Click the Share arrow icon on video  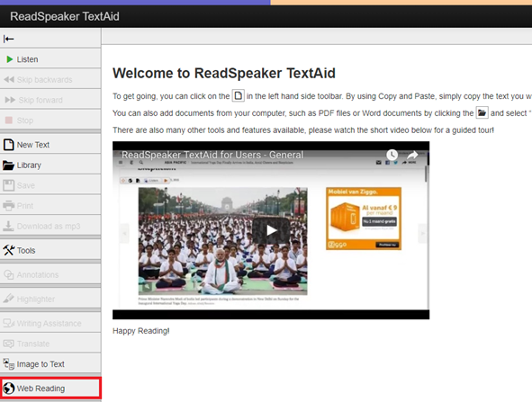tap(412, 156)
